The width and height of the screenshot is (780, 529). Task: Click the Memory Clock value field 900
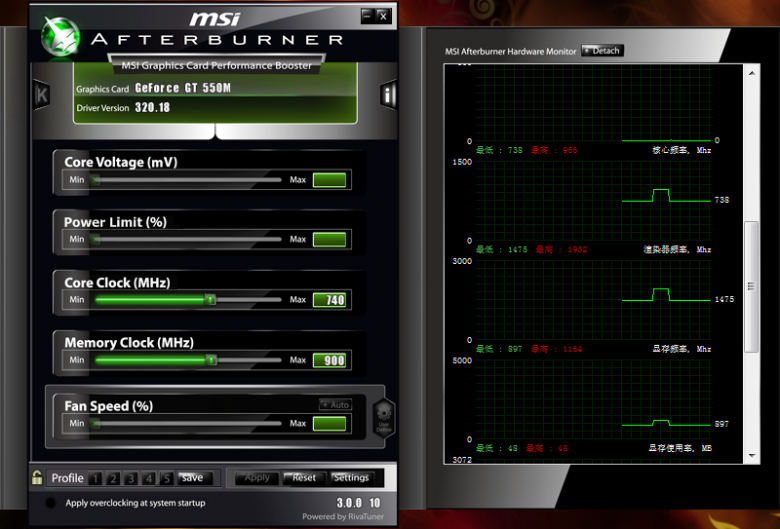pyautogui.click(x=329, y=360)
